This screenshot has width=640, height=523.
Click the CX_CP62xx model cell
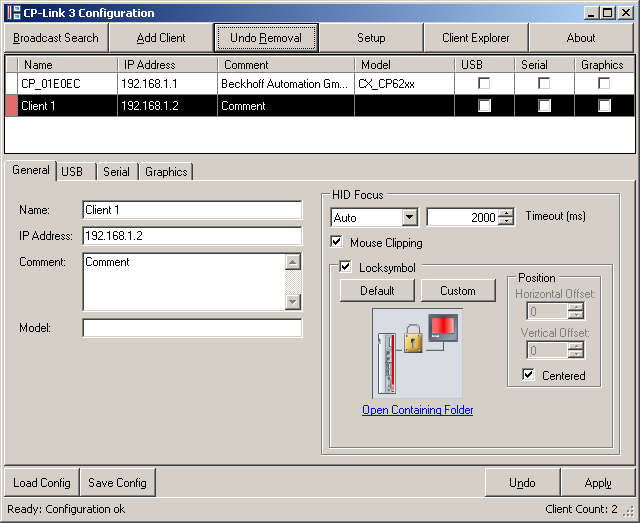point(404,84)
